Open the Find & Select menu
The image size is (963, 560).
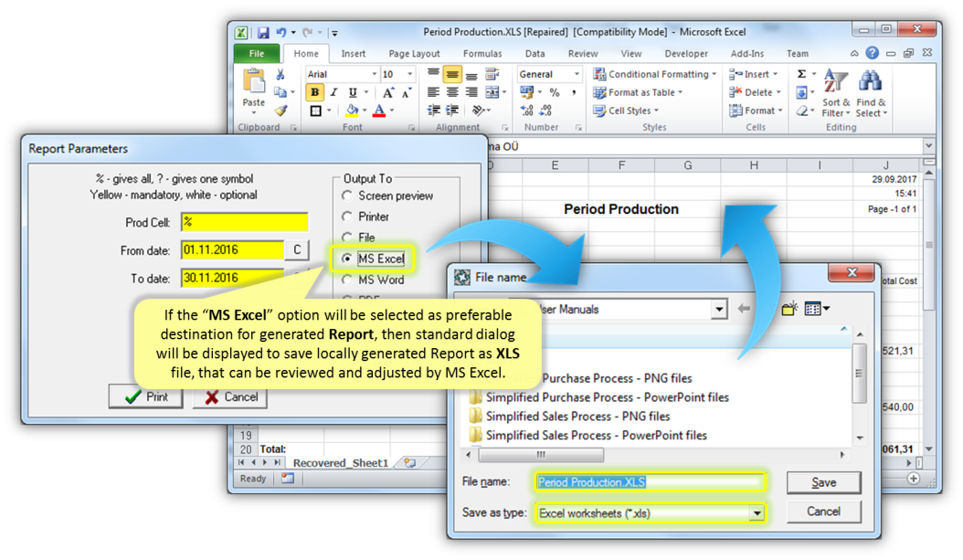pyautogui.click(x=872, y=92)
